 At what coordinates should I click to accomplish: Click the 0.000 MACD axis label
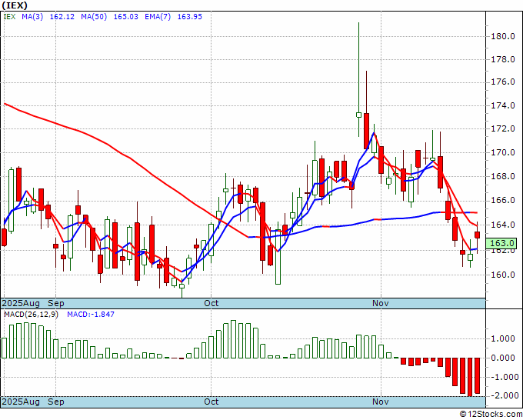505,358
